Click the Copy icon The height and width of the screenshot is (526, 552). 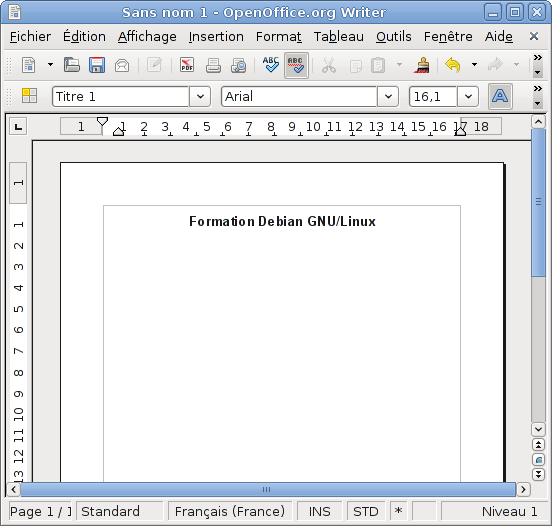point(356,66)
